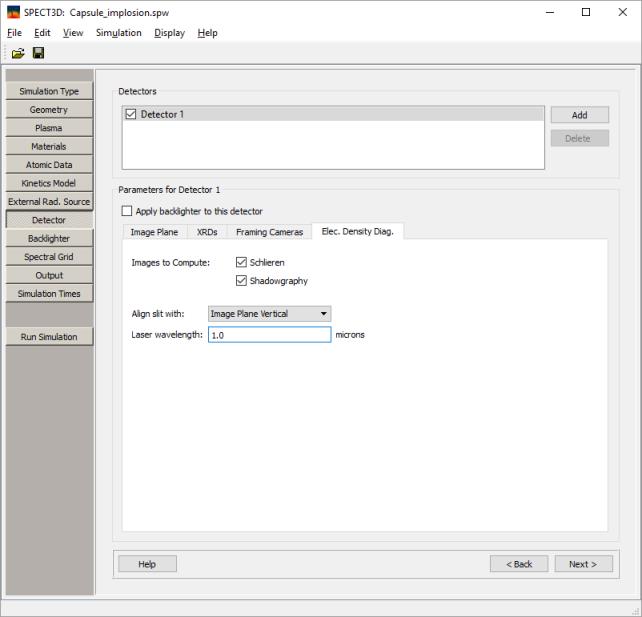The height and width of the screenshot is (617, 642).
Task: Open the Align slit with dropdown
Action: pyautogui.click(x=269, y=314)
